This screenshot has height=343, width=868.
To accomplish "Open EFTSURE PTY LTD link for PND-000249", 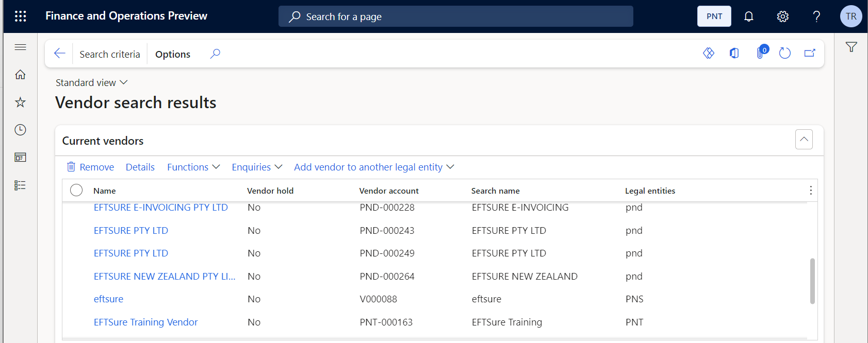I will [131, 253].
